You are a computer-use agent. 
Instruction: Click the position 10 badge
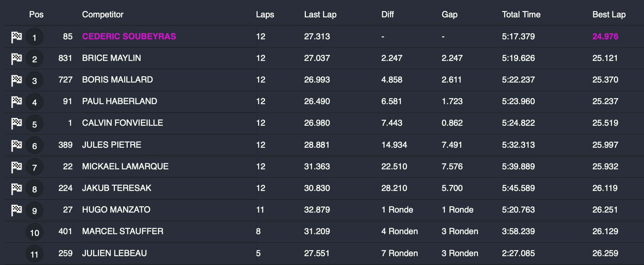click(34, 232)
